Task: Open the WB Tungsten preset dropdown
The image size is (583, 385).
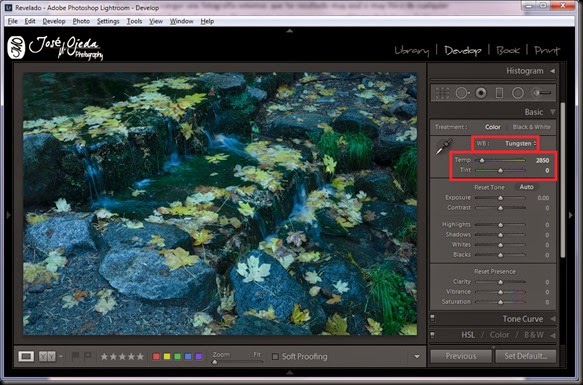Action: pyautogui.click(x=520, y=144)
